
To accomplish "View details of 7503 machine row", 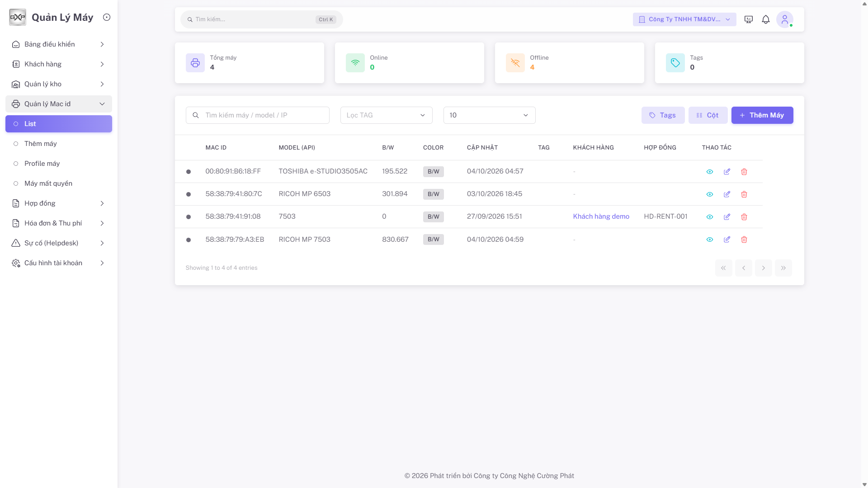I will 710,217.
